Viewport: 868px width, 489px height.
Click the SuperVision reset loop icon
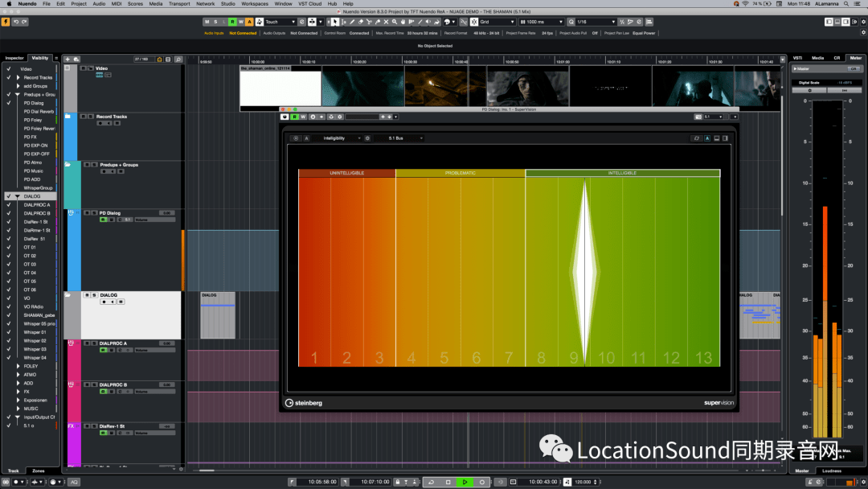point(696,138)
